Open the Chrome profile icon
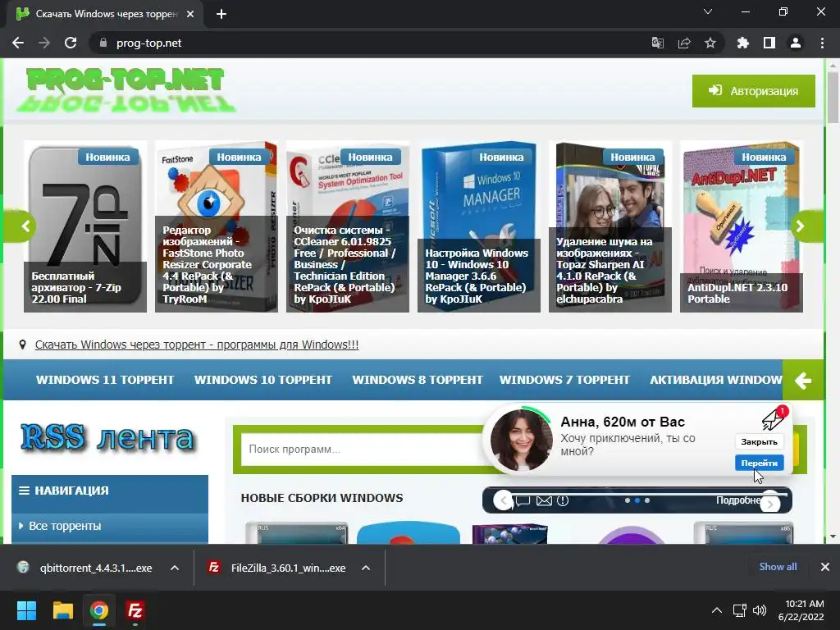Image resolution: width=840 pixels, height=630 pixels. (x=796, y=43)
